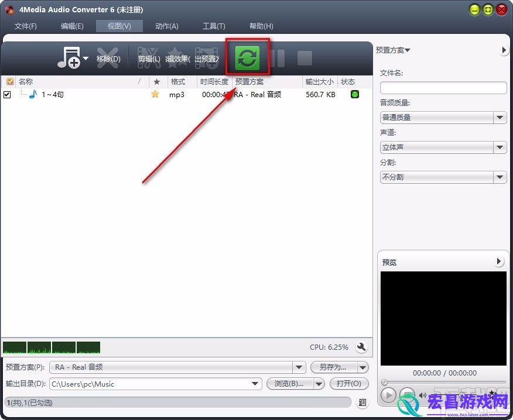This screenshot has height=420, width=513.
Task: Click the 560.7 KB output size cell
Action: pyautogui.click(x=321, y=94)
